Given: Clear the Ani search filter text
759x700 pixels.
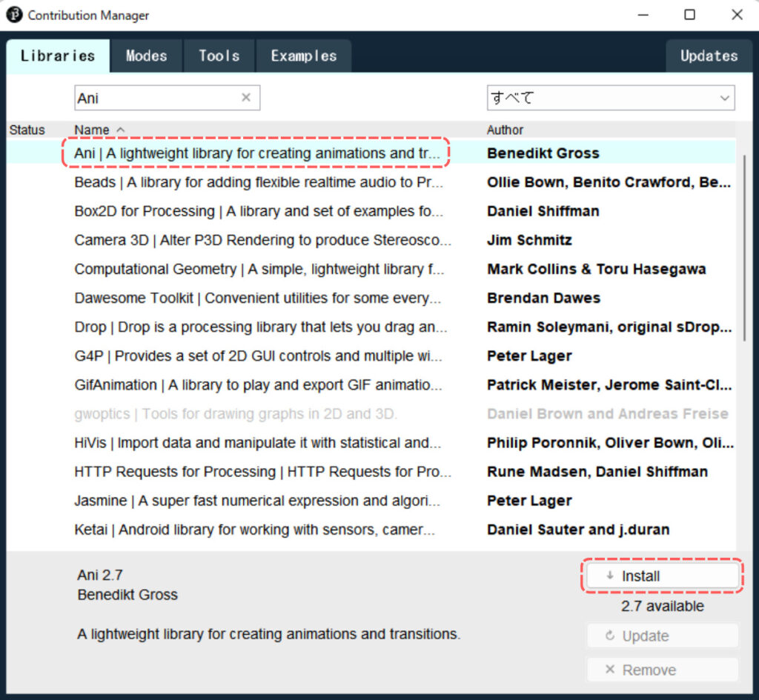Looking at the screenshot, I should point(246,98).
